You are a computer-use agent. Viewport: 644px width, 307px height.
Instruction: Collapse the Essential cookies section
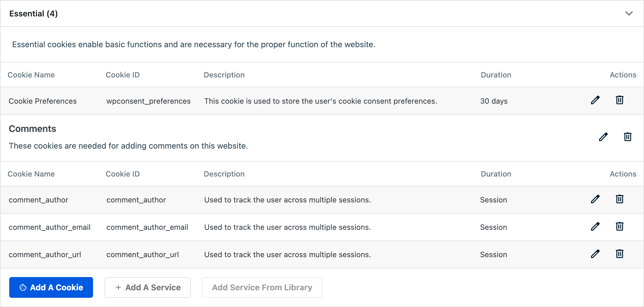pyautogui.click(x=629, y=13)
